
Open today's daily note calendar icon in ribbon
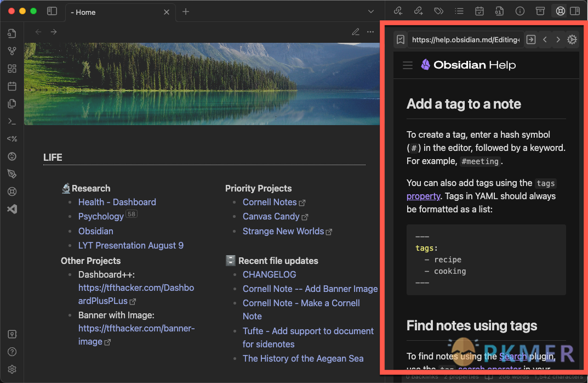coord(12,86)
